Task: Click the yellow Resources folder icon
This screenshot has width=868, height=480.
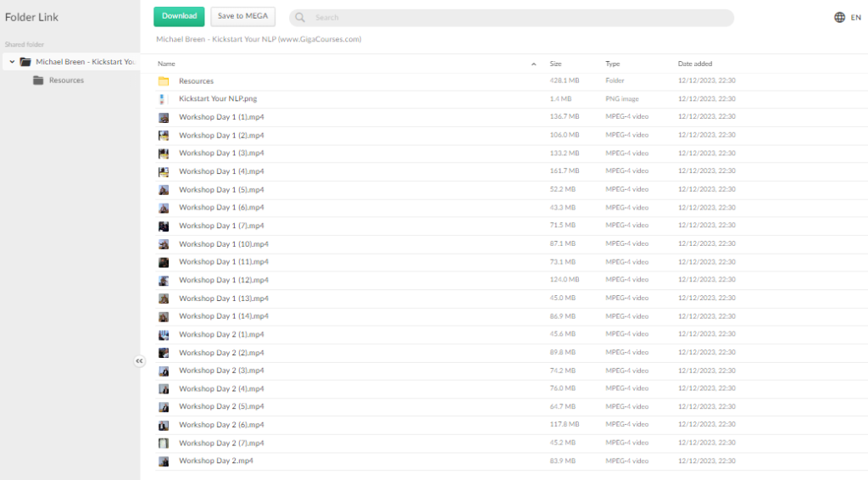Action: point(164,81)
